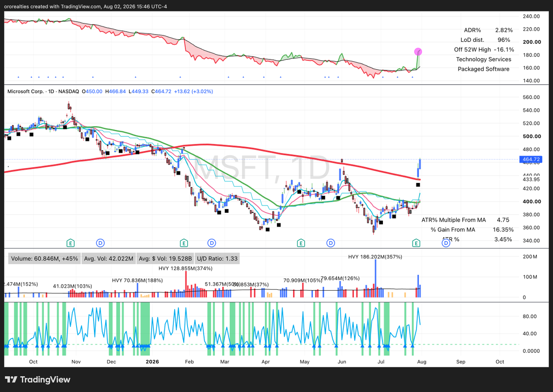Click the Packaged Software industry label
Screen dimensions: 553x392
point(483,69)
